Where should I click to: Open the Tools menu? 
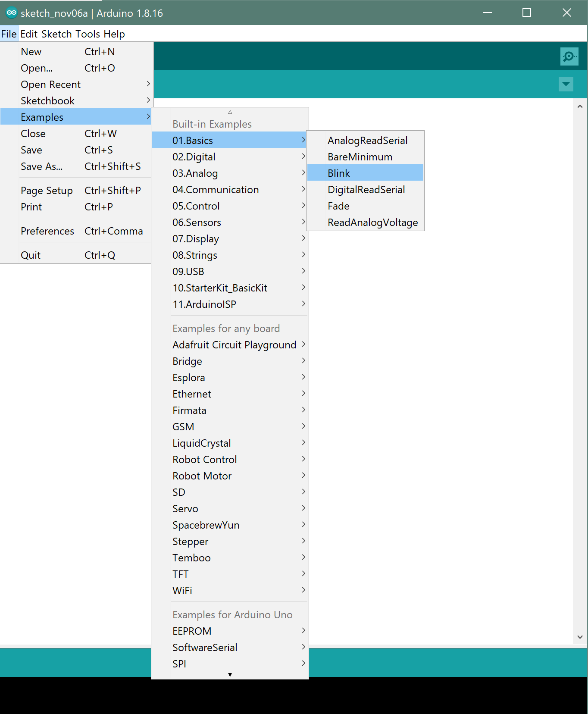tap(88, 34)
